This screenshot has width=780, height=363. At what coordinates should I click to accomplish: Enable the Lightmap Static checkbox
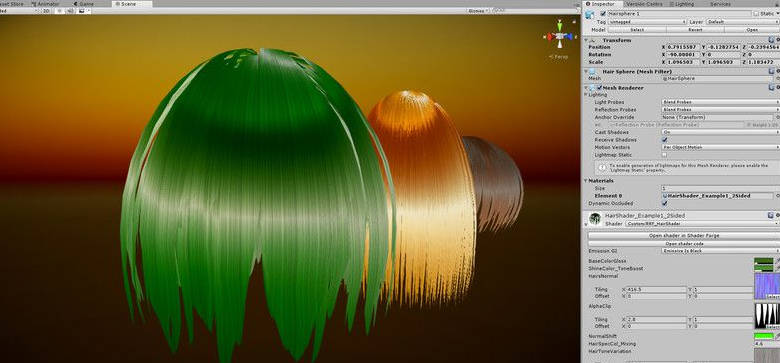665,155
